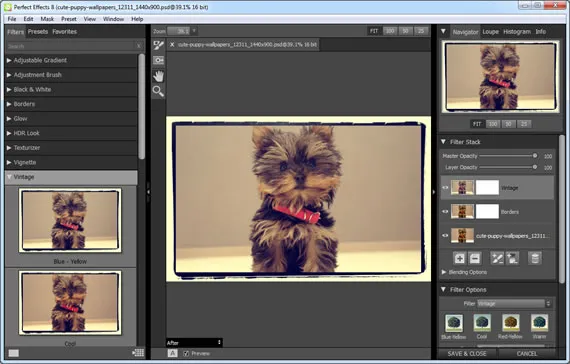
Task: Switch to the Presets tab
Action: point(38,32)
